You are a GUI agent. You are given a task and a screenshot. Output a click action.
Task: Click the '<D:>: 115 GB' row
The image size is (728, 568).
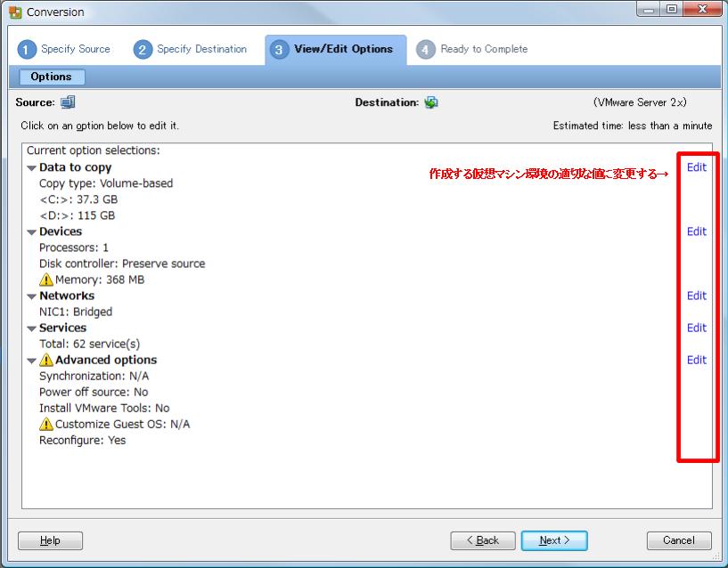[77, 215]
